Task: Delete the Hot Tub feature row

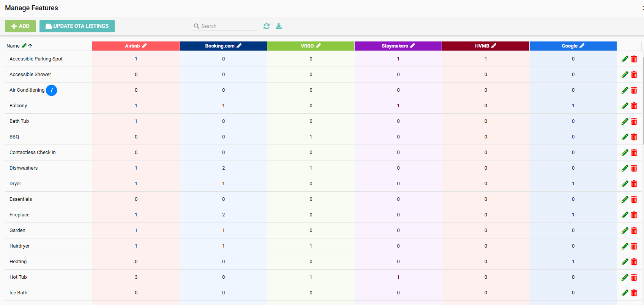Action: [634, 277]
